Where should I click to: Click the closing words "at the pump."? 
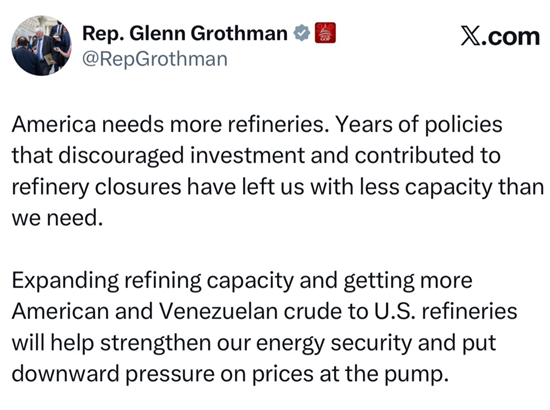pyautogui.click(x=384, y=374)
